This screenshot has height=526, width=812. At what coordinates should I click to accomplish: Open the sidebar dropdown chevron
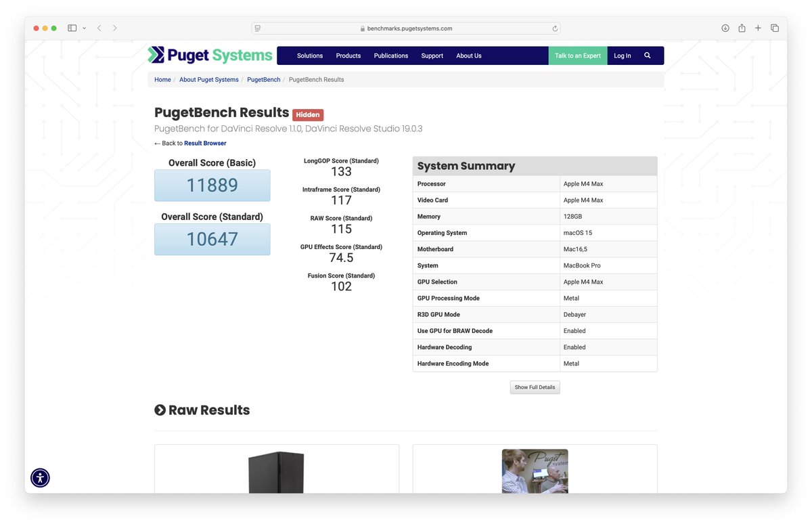84,28
